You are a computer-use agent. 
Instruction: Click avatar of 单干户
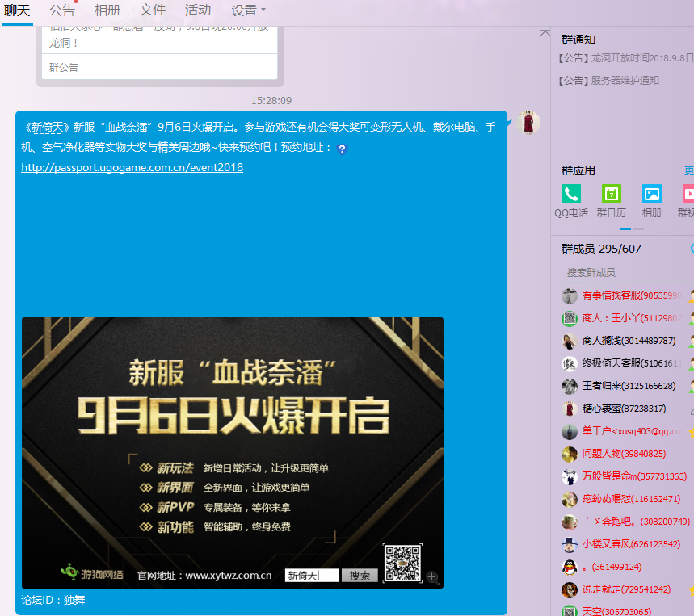pyautogui.click(x=570, y=432)
